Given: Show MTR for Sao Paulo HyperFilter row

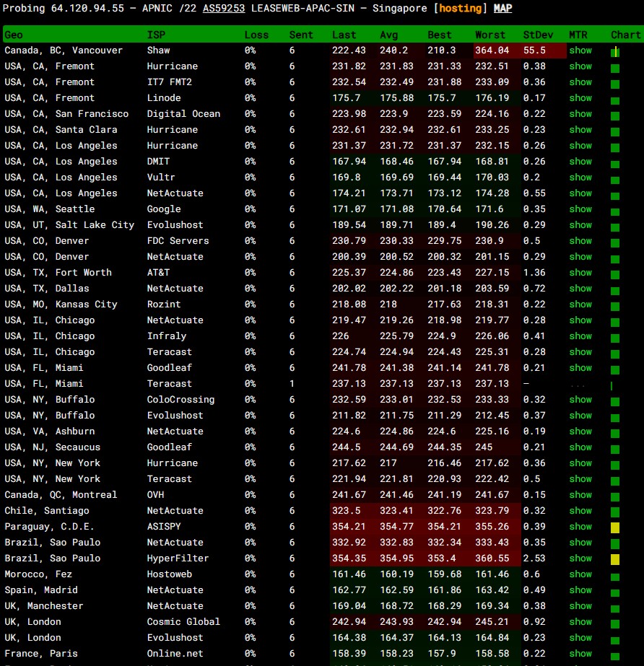Looking at the screenshot, I should coord(580,558).
